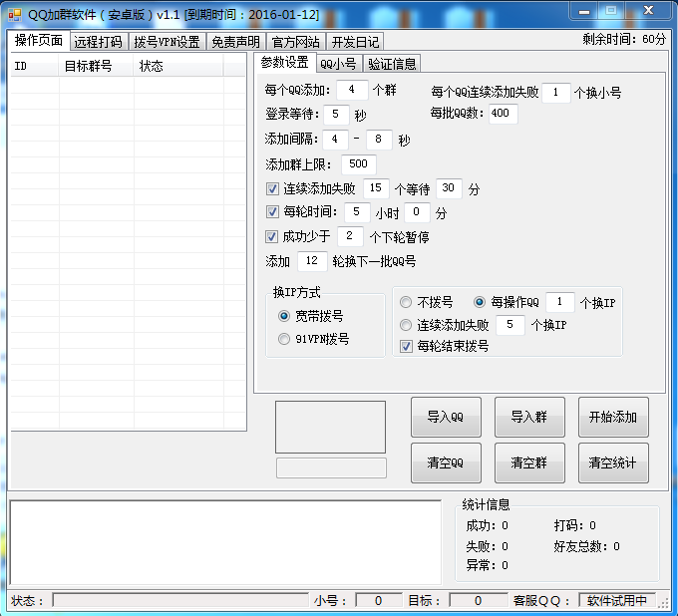This screenshot has width=678, height=616.
Task: Enable the 连续添加失败 wait checkbox
Action: click(x=272, y=188)
